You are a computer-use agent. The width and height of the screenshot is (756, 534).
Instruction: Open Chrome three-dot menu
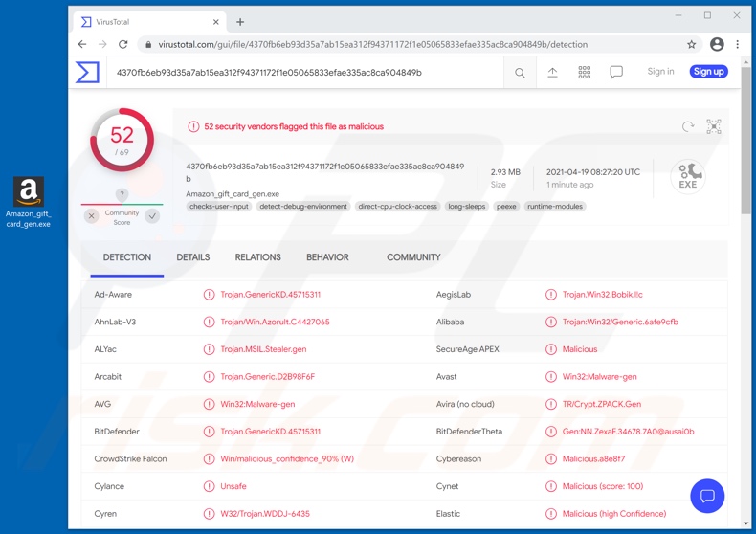coord(737,44)
